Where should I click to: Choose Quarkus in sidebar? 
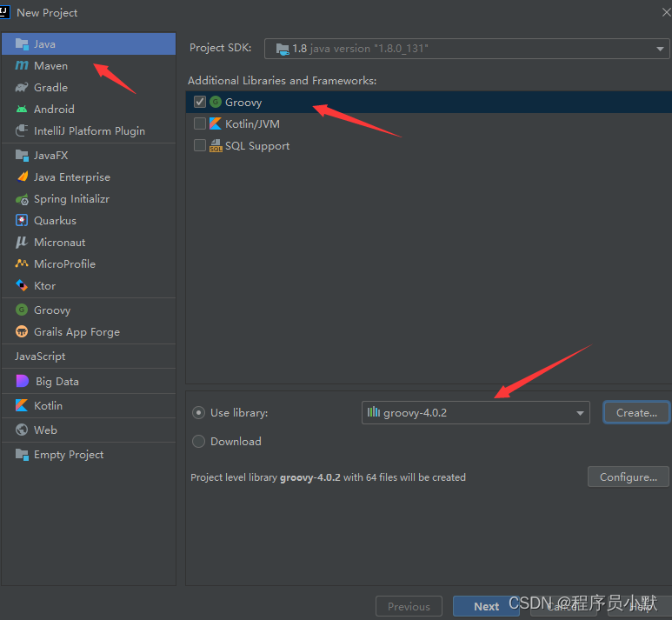click(89, 220)
